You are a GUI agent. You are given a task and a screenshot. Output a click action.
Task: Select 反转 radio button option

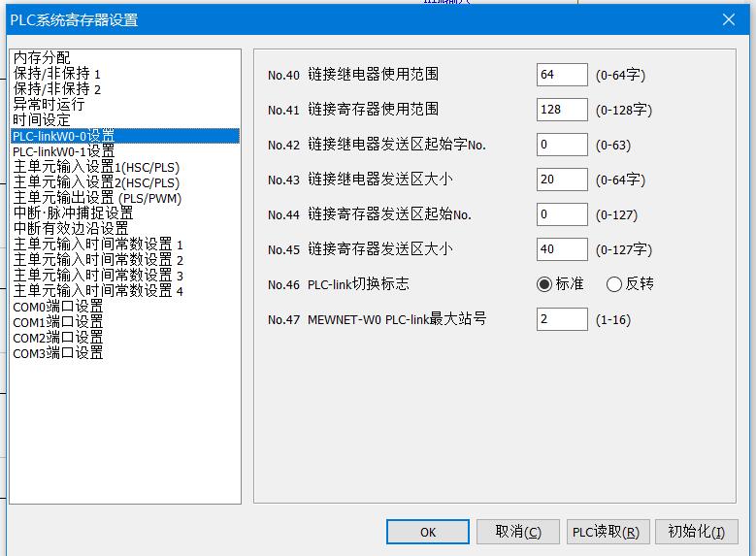[614, 284]
